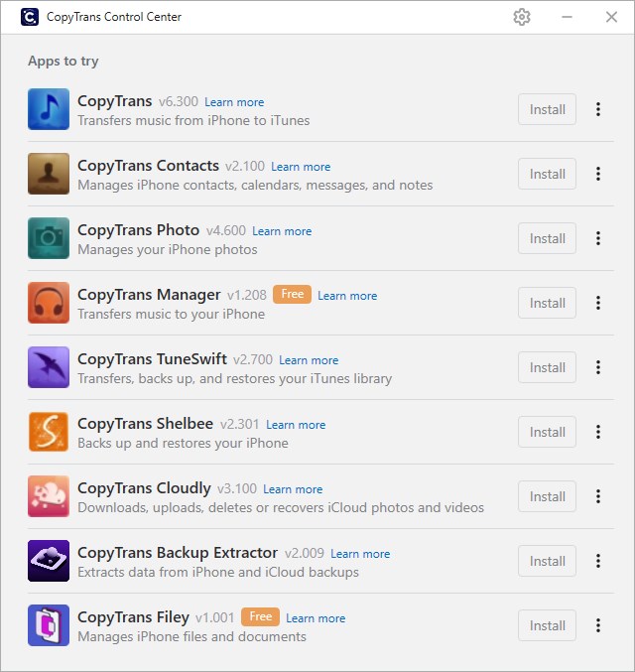Install CopyTrans Contacts

tap(547, 174)
